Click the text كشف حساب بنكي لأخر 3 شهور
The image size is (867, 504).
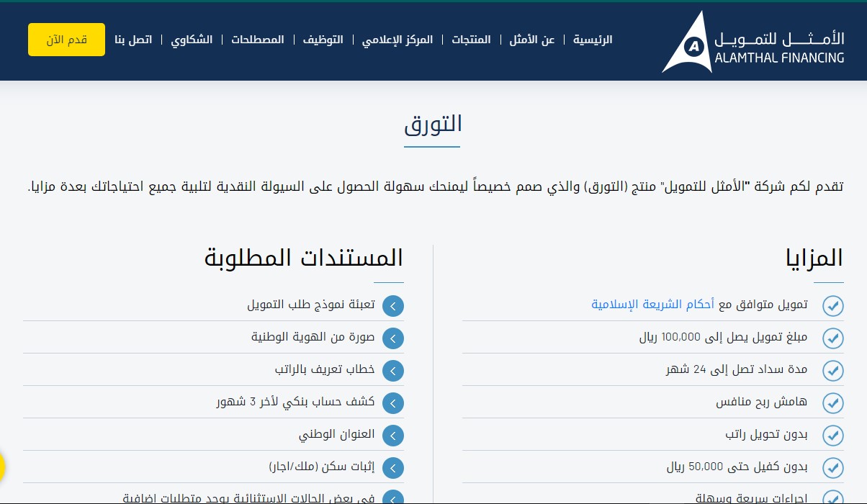coord(296,402)
